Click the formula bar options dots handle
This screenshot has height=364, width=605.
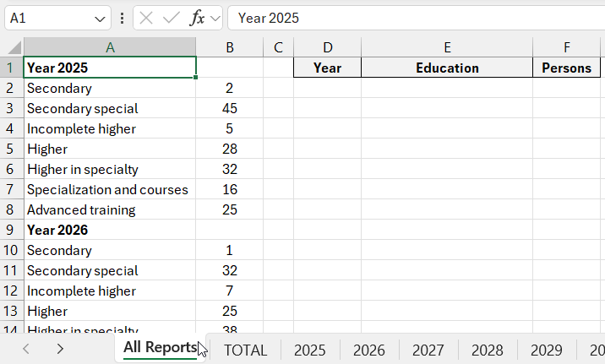(x=123, y=18)
